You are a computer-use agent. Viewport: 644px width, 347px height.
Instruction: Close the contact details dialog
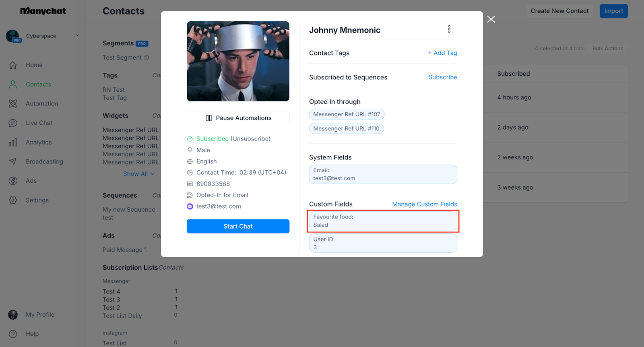pyautogui.click(x=491, y=19)
